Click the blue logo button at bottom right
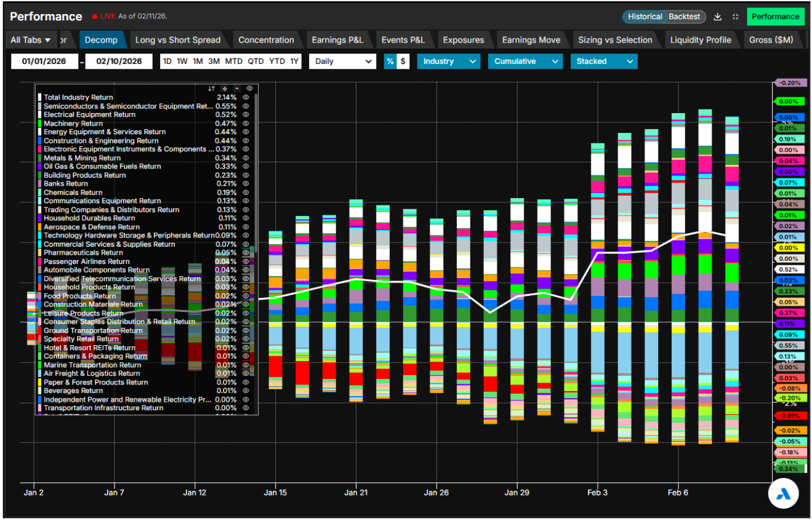The image size is (812, 521). click(784, 492)
